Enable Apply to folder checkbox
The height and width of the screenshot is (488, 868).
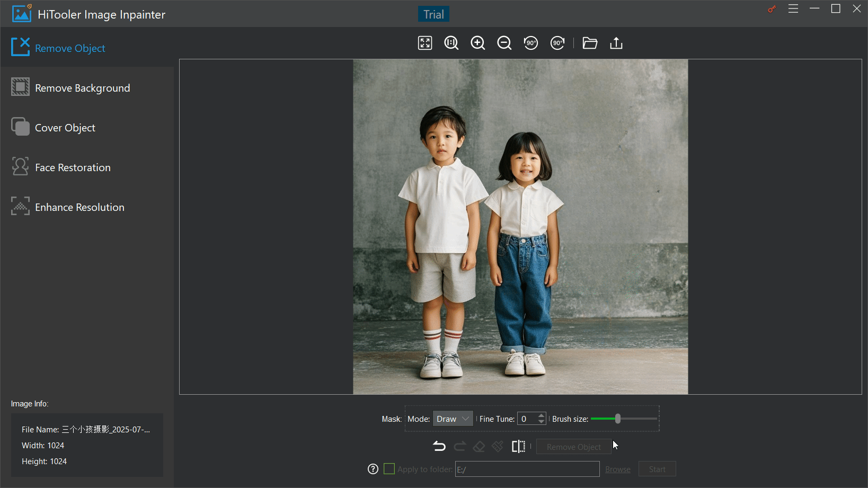389,469
